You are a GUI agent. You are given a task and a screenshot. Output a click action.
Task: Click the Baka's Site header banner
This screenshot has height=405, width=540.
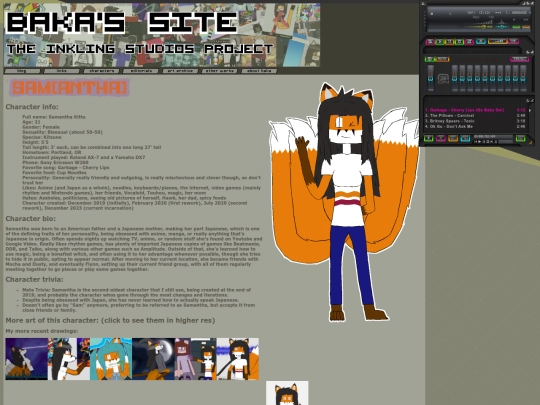pos(162,35)
